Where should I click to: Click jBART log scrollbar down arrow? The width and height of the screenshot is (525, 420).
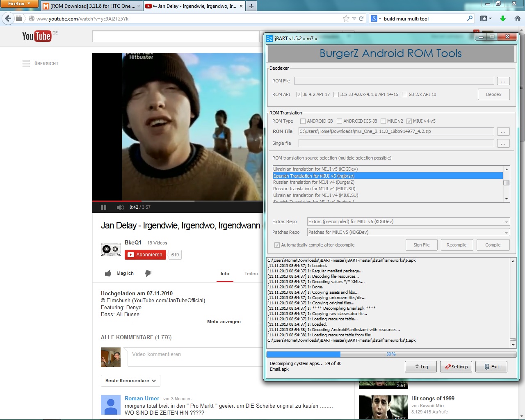pos(513,345)
